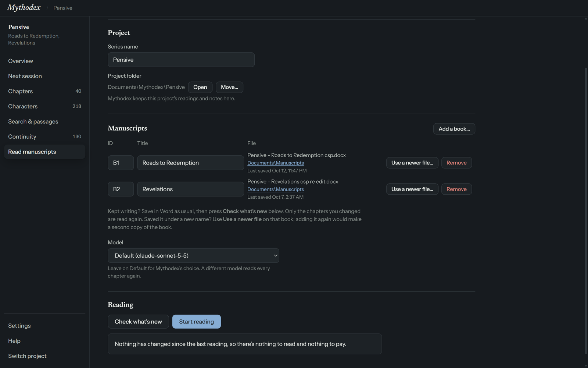Open Settings in the sidebar
The width and height of the screenshot is (588, 368).
click(44, 326)
